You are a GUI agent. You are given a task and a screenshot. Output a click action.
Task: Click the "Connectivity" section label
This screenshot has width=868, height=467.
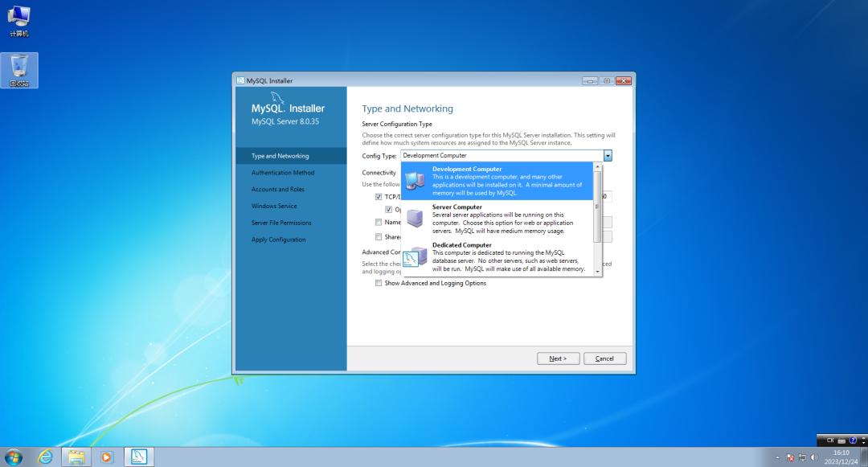click(379, 173)
